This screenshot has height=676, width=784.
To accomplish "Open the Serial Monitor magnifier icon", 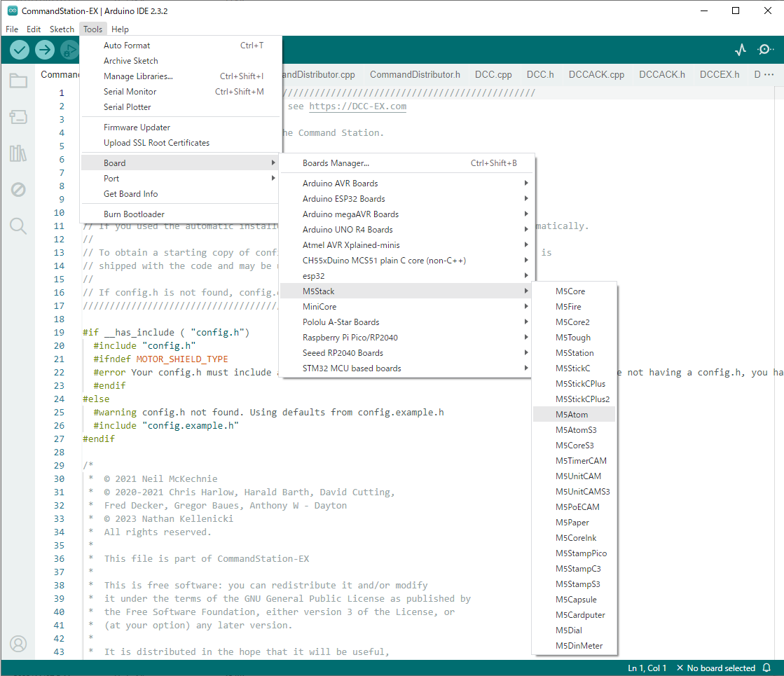I will click(x=766, y=50).
